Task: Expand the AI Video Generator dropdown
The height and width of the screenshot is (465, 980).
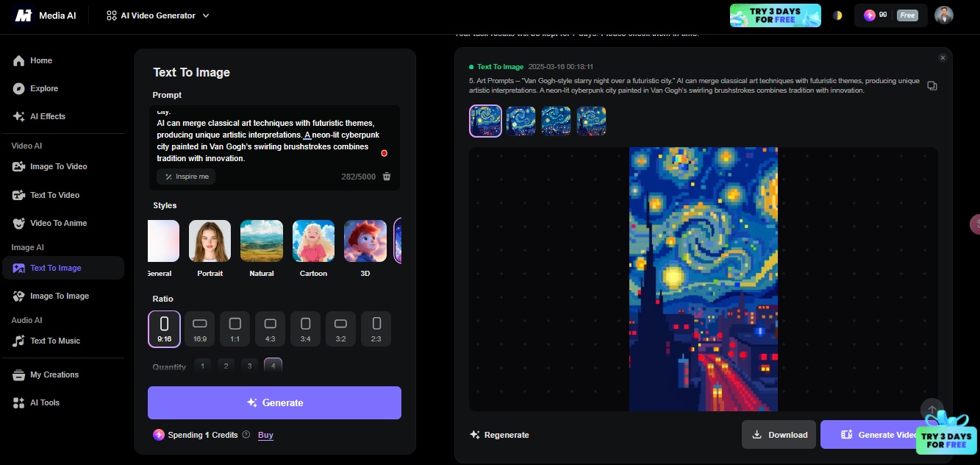Action: point(204,15)
